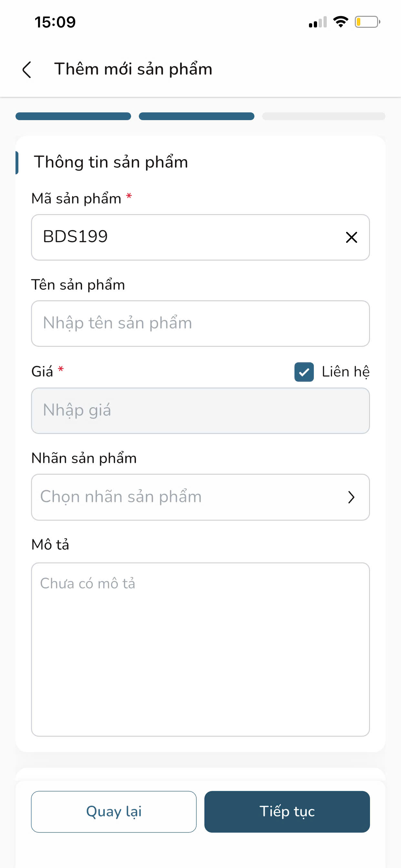Tap the clock time in status bar
This screenshot has width=401, height=868.
pos(55,22)
